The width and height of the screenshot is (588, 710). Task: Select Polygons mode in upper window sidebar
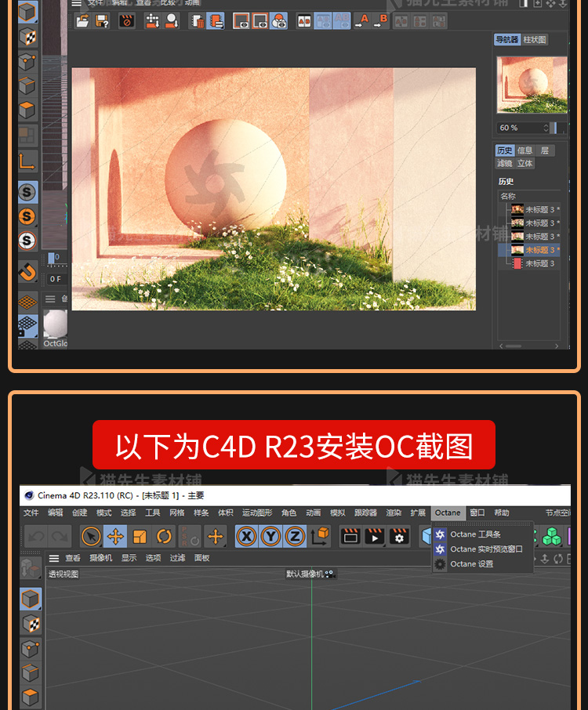(27, 110)
